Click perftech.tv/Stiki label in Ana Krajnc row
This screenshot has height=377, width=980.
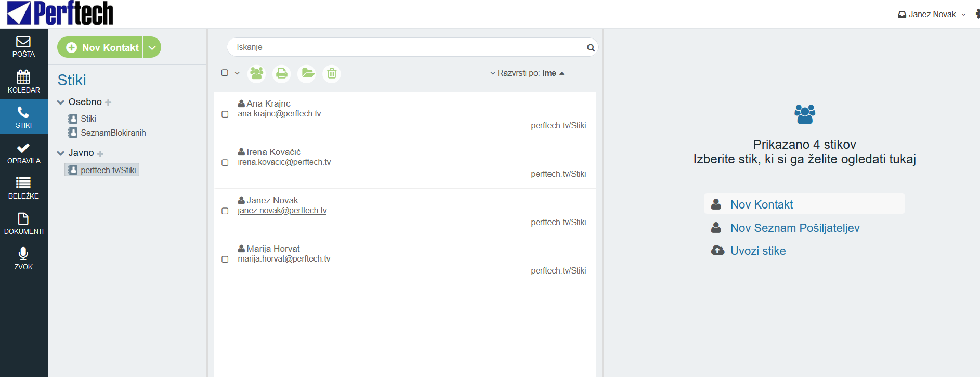click(x=558, y=125)
